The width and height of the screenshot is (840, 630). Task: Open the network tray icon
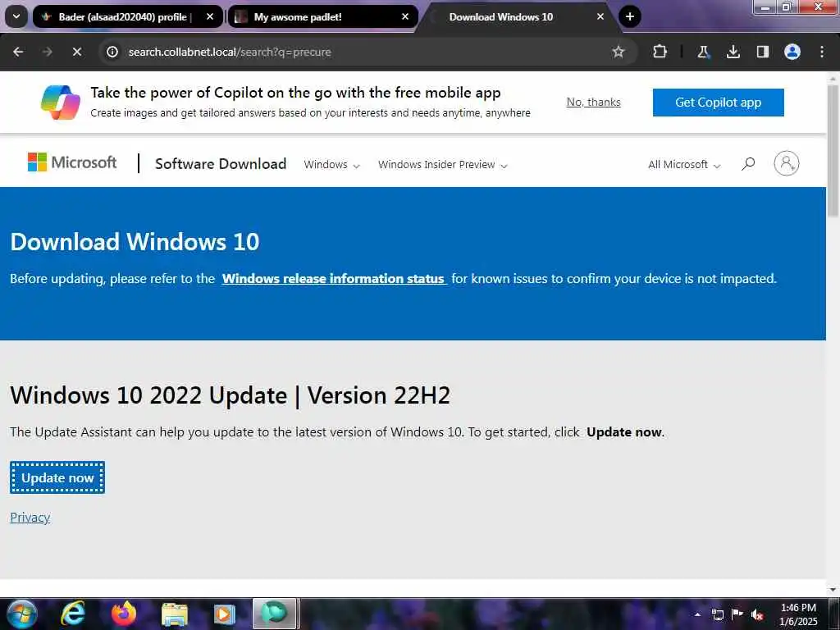[x=718, y=614]
